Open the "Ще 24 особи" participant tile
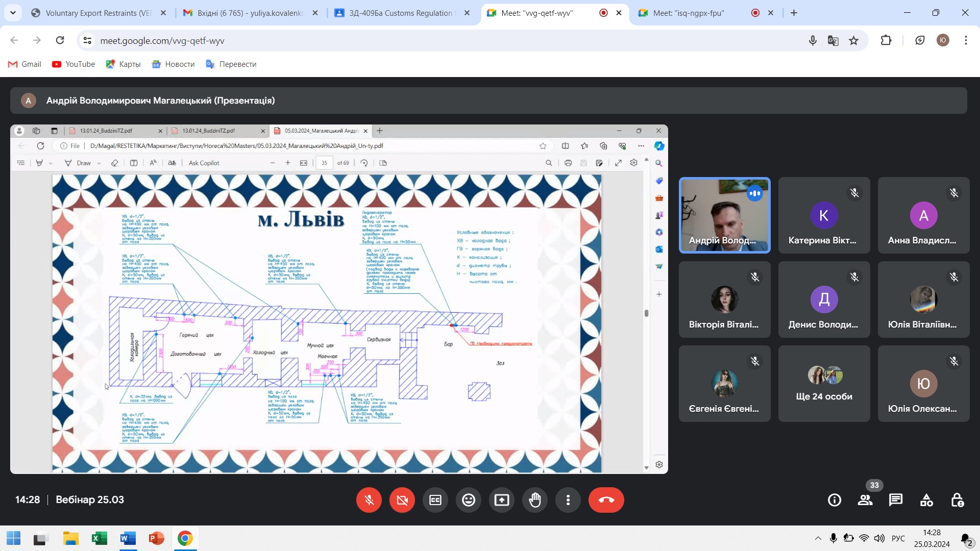 pyautogui.click(x=824, y=384)
